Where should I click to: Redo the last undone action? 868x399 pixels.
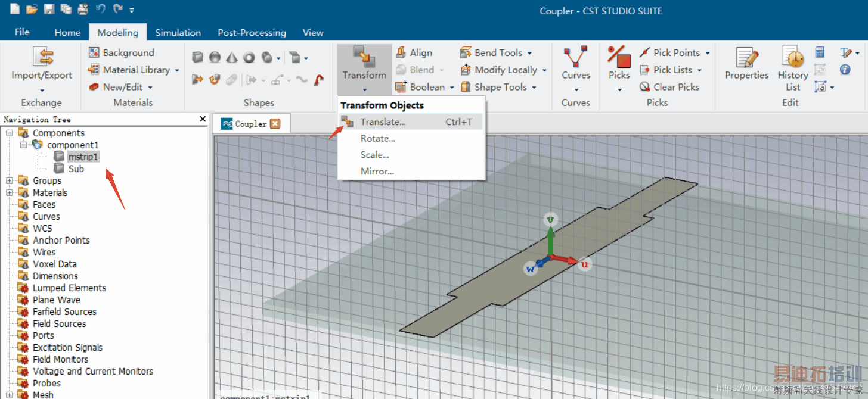pos(118,9)
